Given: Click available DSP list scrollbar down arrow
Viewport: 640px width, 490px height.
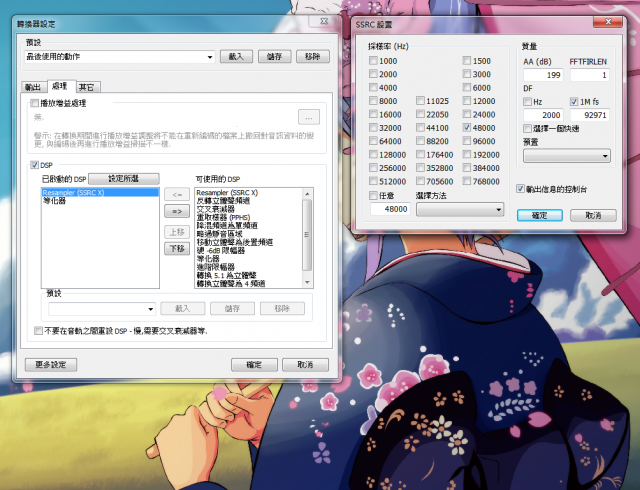Looking at the screenshot, I should click(x=307, y=283).
